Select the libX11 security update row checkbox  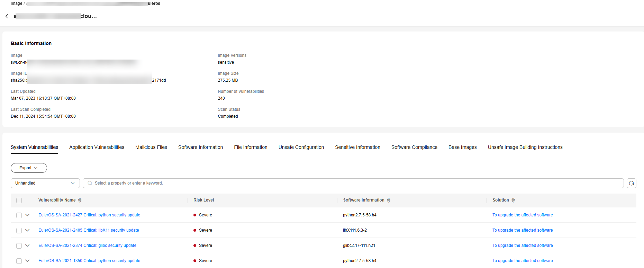[19, 231]
